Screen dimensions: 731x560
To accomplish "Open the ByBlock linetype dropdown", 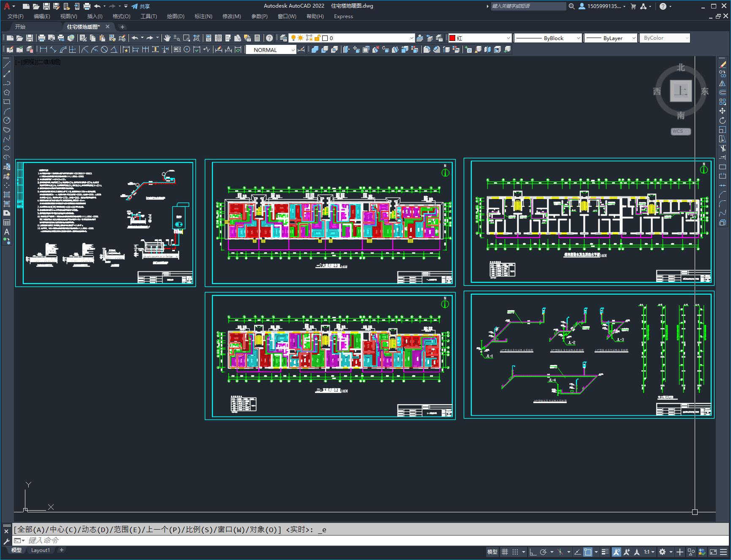I will pos(548,38).
